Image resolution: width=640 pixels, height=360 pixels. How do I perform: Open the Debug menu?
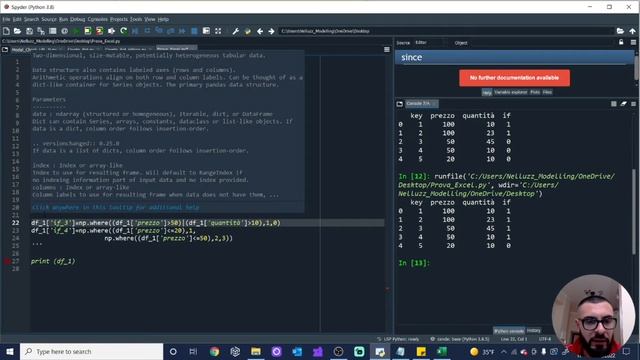(78, 19)
